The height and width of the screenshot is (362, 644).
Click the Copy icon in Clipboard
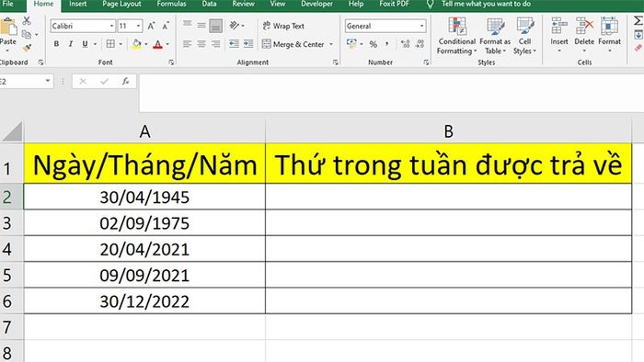[x=27, y=34]
